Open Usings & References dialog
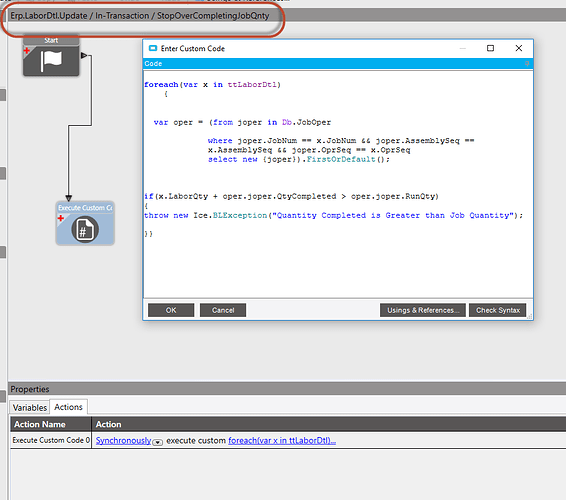This screenshot has width=566, height=500. click(423, 310)
